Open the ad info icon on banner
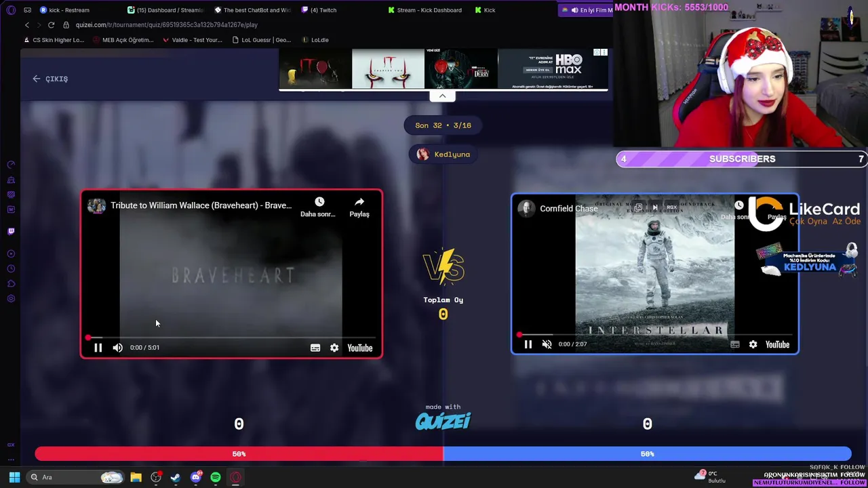This screenshot has width=868, height=488. click(597, 52)
